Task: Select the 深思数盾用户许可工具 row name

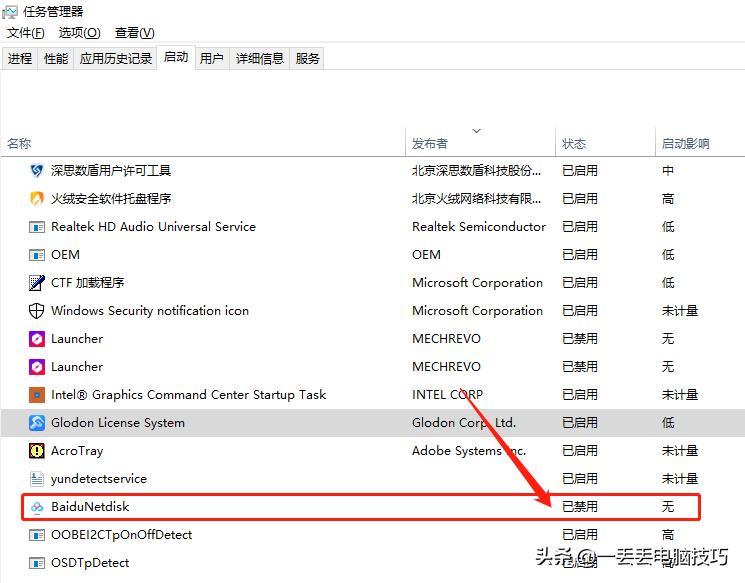Action: pyautogui.click(x=111, y=171)
